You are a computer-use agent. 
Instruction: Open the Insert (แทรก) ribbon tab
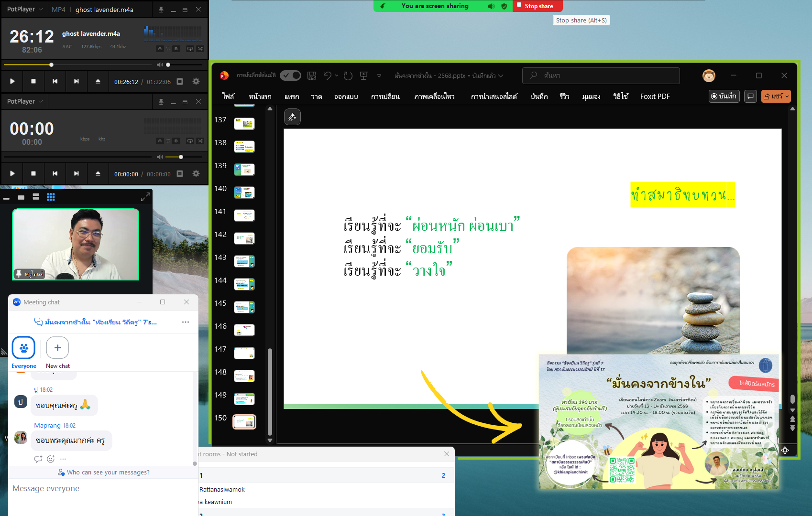point(291,97)
